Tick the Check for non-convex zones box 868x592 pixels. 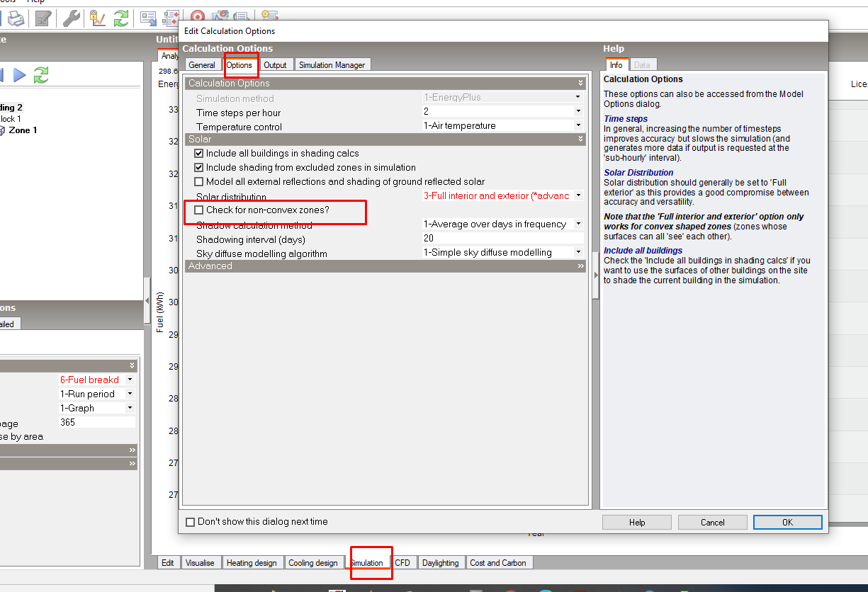(198, 210)
